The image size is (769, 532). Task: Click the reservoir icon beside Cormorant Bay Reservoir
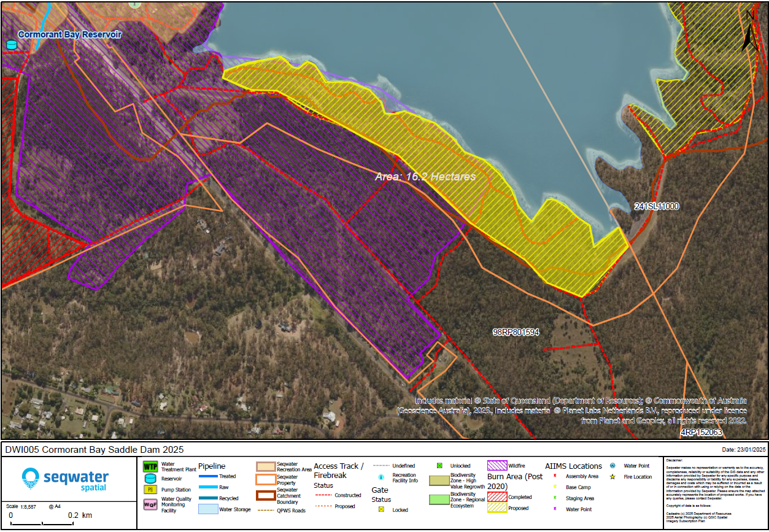[x=11, y=45]
